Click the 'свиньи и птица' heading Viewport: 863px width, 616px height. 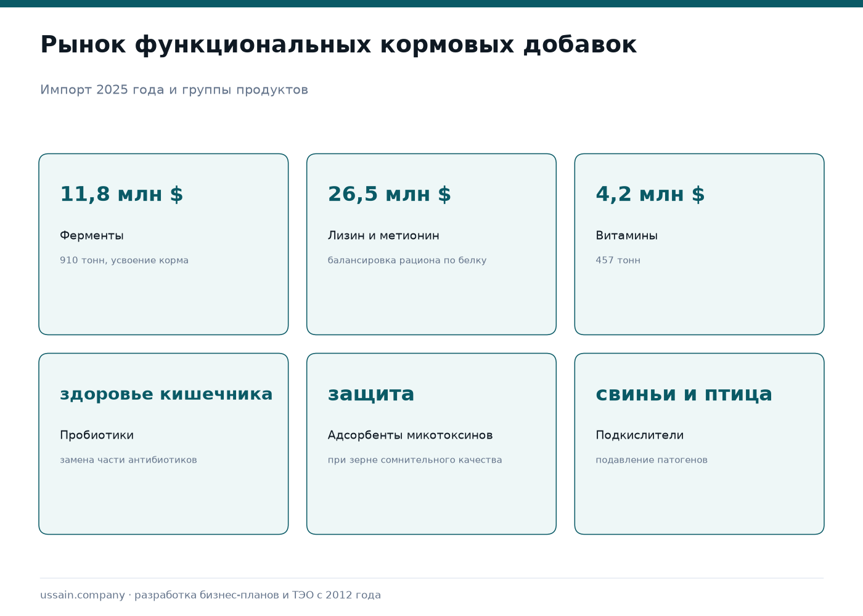click(684, 394)
